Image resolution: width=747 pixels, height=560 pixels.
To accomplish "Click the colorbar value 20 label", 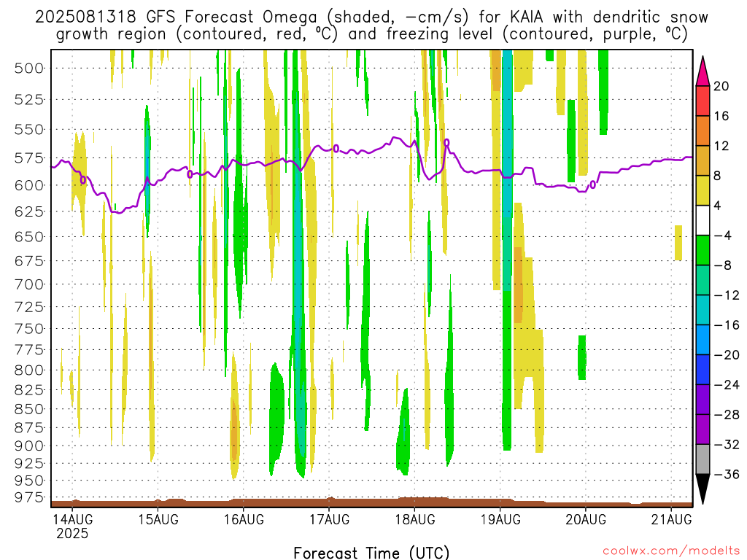I will click(x=721, y=86).
